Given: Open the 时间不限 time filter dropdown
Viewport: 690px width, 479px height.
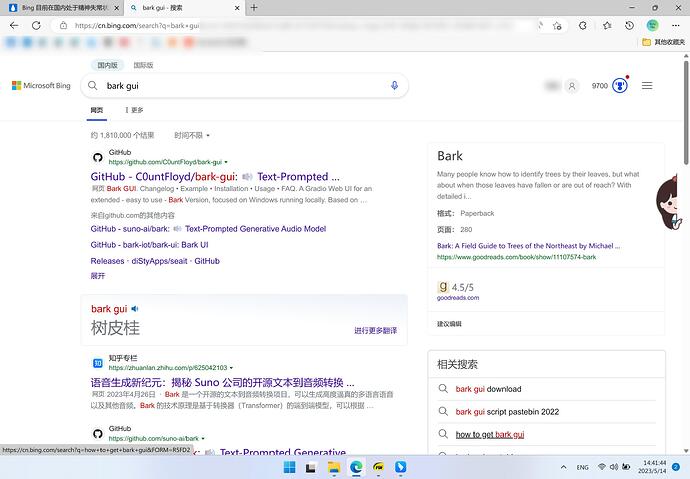Looking at the screenshot, I should click(192, 135).
